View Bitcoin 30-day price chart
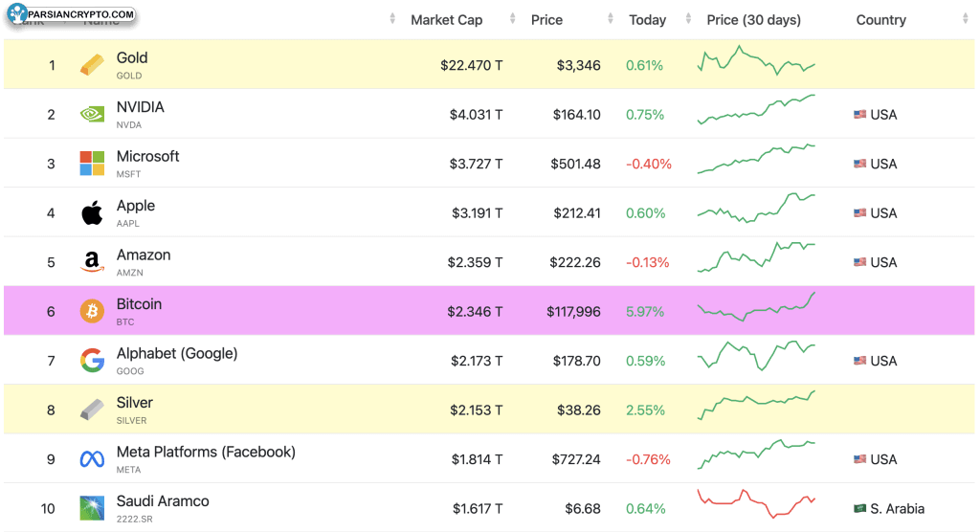Viewport: 980px width, 532px height. pos(756,306)
